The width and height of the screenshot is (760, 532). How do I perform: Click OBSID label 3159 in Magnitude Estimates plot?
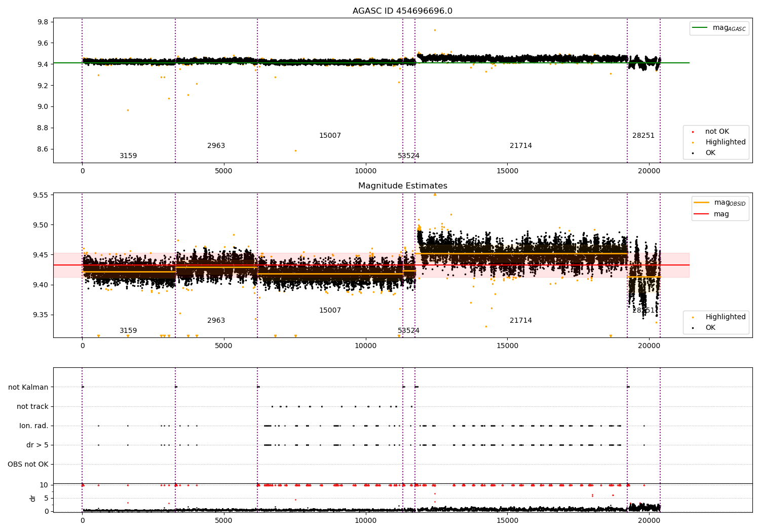[x=128, y=331]
